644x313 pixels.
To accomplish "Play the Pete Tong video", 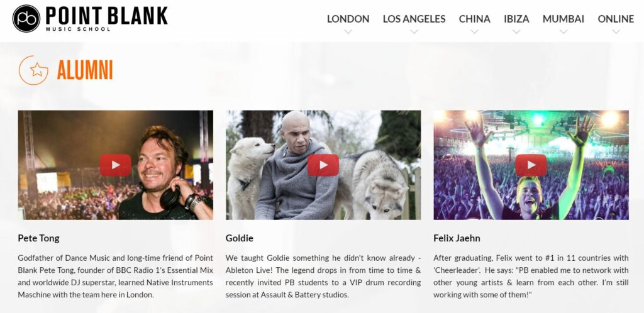I will 116,165.
